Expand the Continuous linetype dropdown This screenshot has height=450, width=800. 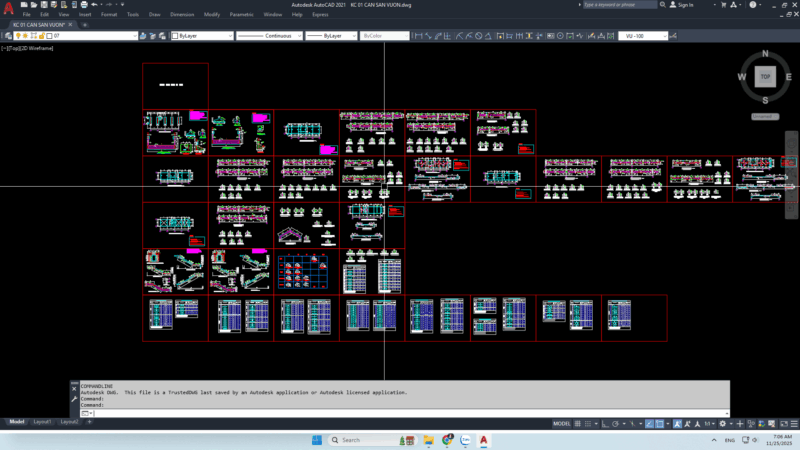[x=264, y=36]
